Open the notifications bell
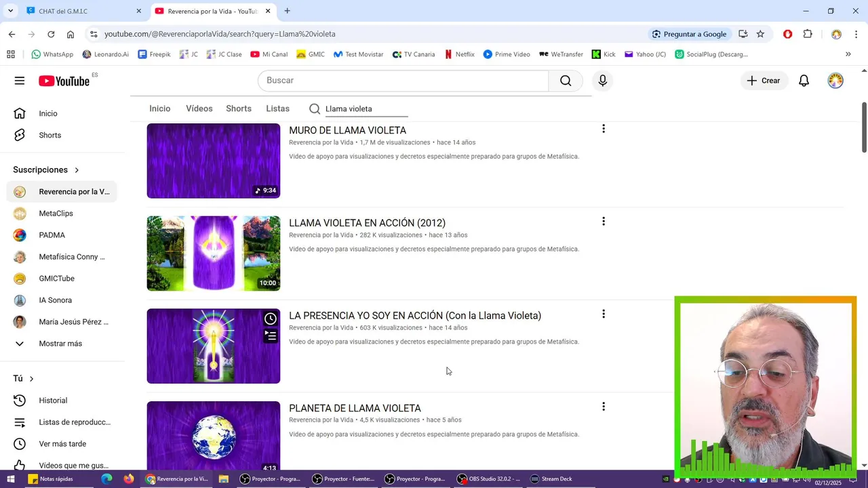This screenshot has width=868, height=488. 804,81
